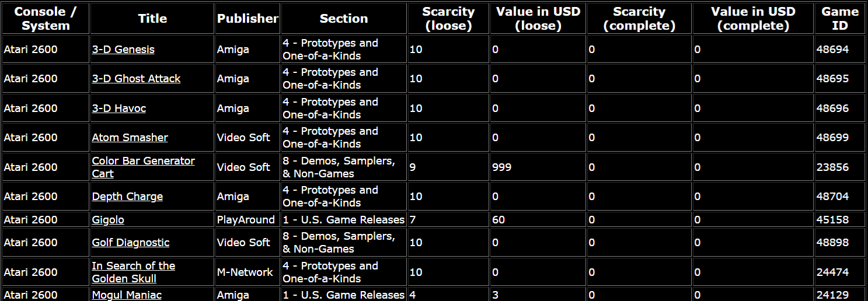Viewport: 868px width, 301px height.
Task: Click the Value in USD (complete) header
Action: (x=753, y=19)
